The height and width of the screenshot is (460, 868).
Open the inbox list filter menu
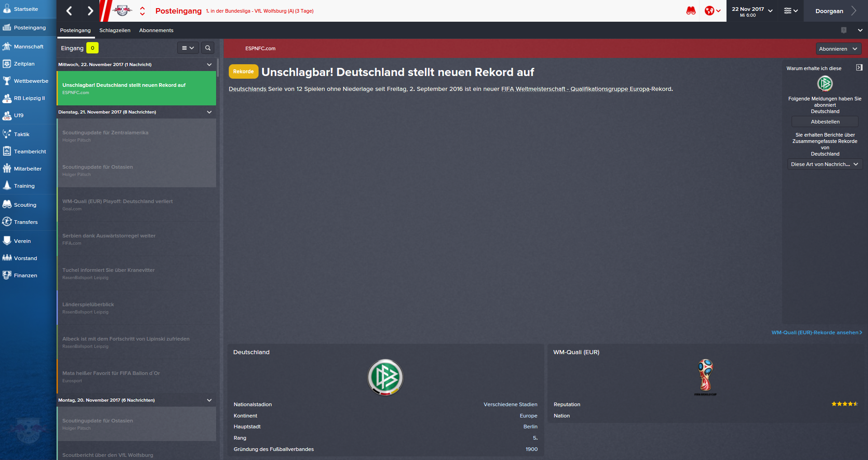click(188, 48)
